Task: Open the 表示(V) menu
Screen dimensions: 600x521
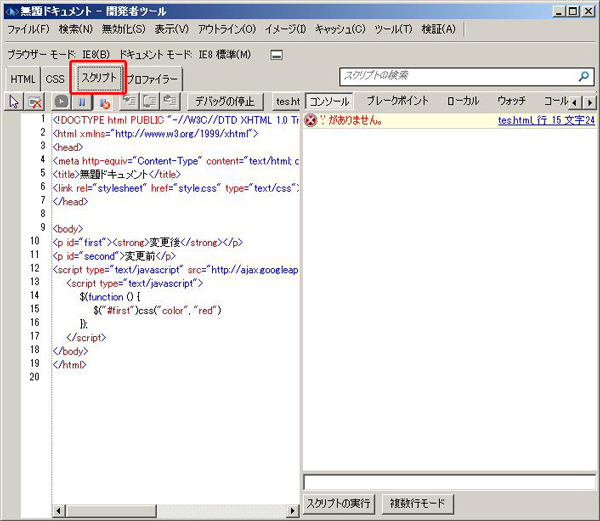Action: [x=171, y=29]
